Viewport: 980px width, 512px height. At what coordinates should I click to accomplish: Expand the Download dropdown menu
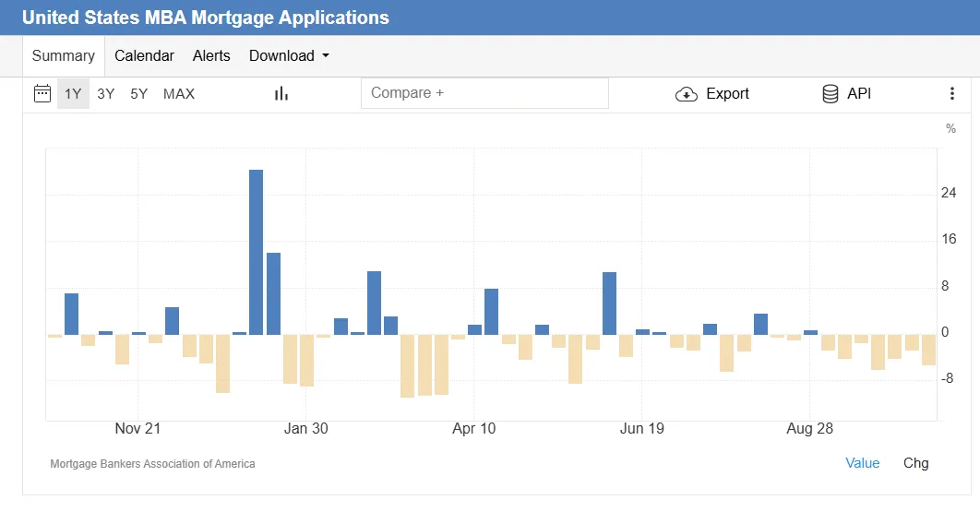click(x=289, y=55)
